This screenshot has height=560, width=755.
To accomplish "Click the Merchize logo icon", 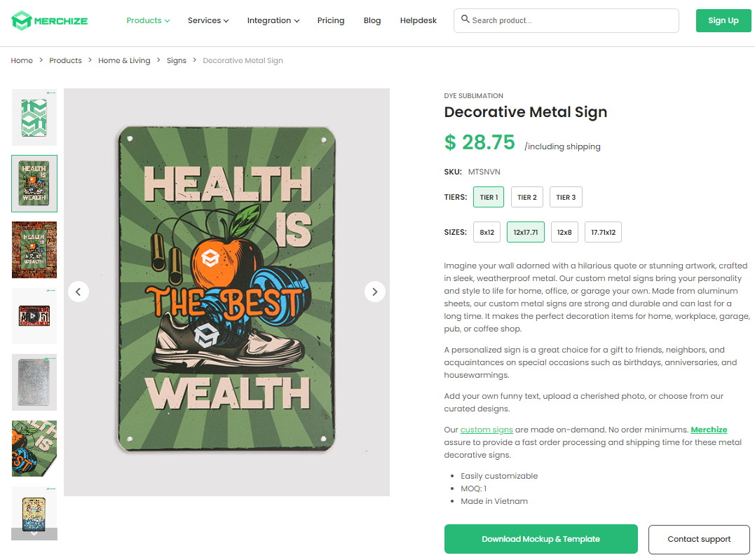I will coord(22,20).
